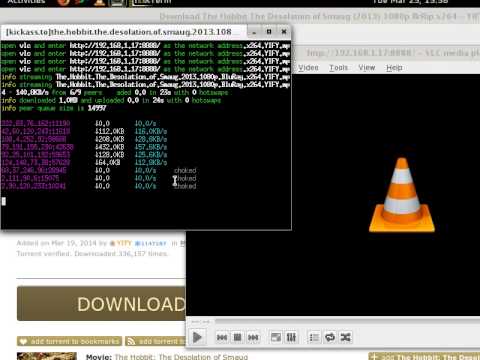Click the movie poster thumbnail
Viewport: 480px width, 360px height.
pyautogui.click(x=47, y=356)
